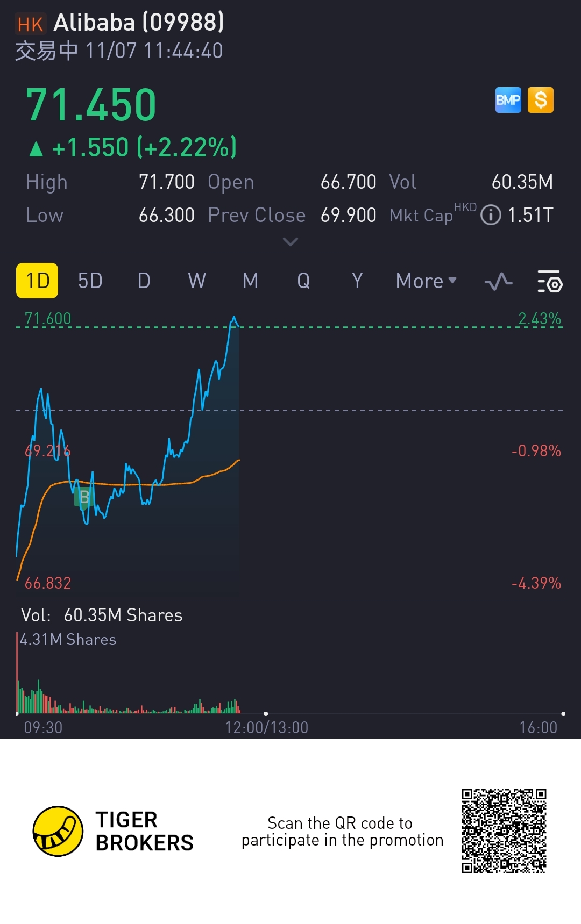Tap the Tiger Brokers logo

tap(58, 831)
